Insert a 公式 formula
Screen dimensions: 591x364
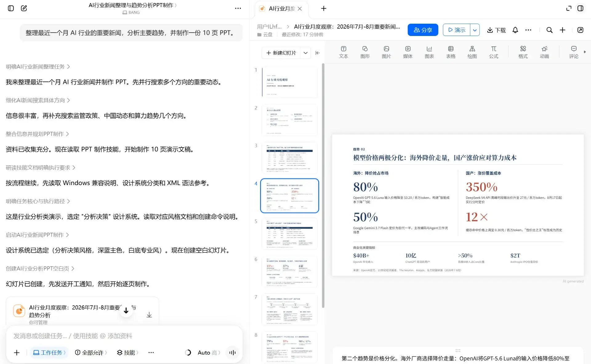coord(494,52)
